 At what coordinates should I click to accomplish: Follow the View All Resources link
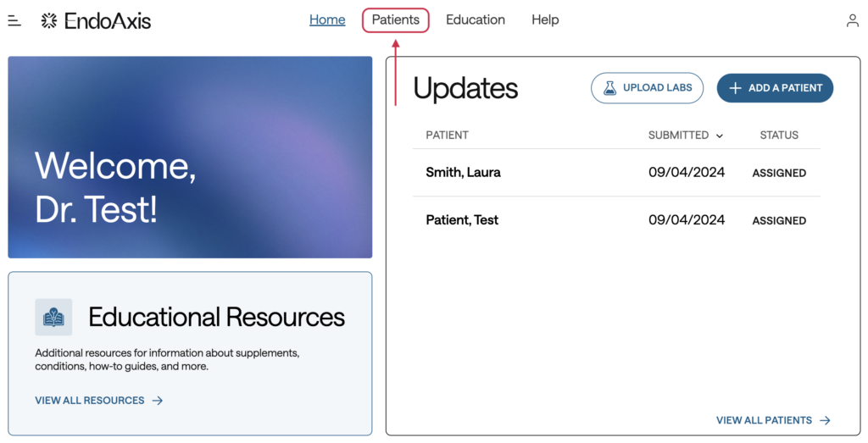(x=90, y=401)
